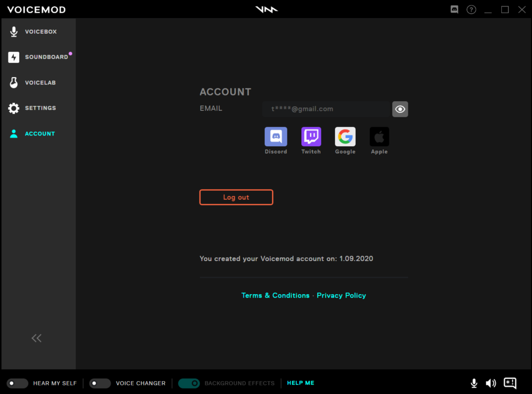Viewport: 532px width, 394px height.
Task: Click the Voicelab flask icon
Action: click(13, 83)
